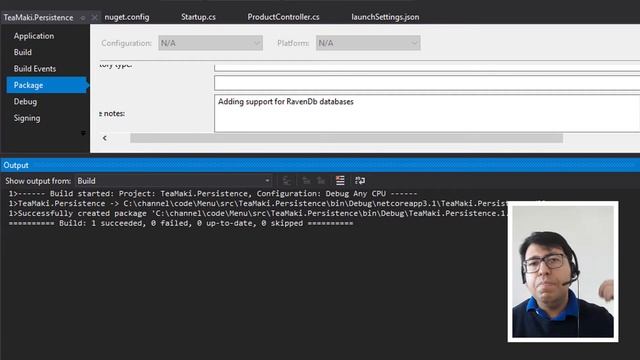This screenshot has width=640, height=360.
Task: Close the TeaMaki.Persistence tab
Action: point(94,18)
